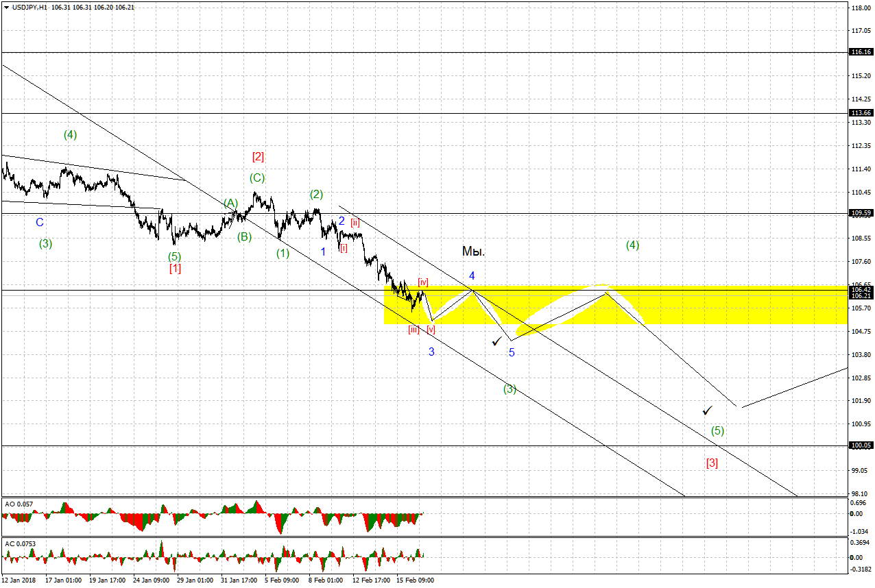This screenshot has width=875, height=588.
Task: Click the 98.10 price scale value
Action: coord(859,493)
